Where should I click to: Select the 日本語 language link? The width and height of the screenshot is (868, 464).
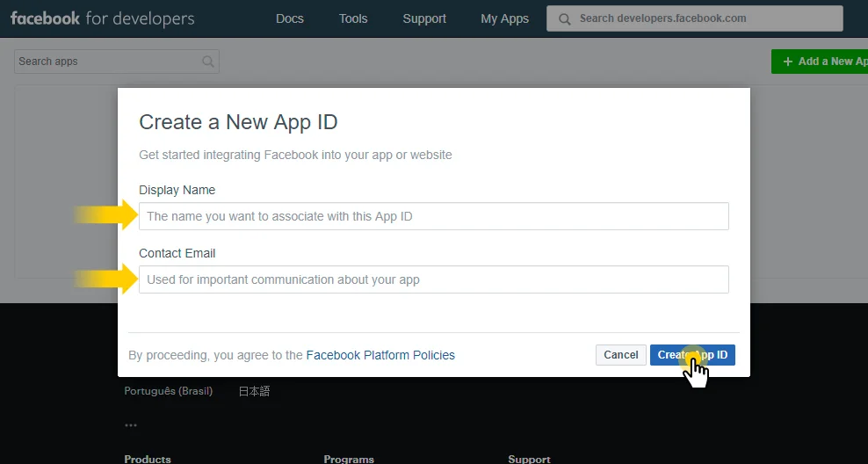(254, 391)
